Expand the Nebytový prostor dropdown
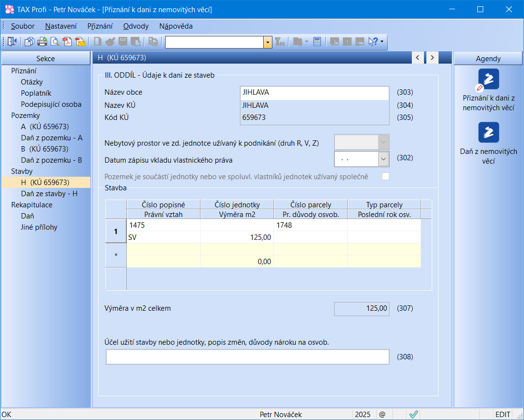Image resolution: width=524 pixels, height=420 pixels. coord(383,142)
